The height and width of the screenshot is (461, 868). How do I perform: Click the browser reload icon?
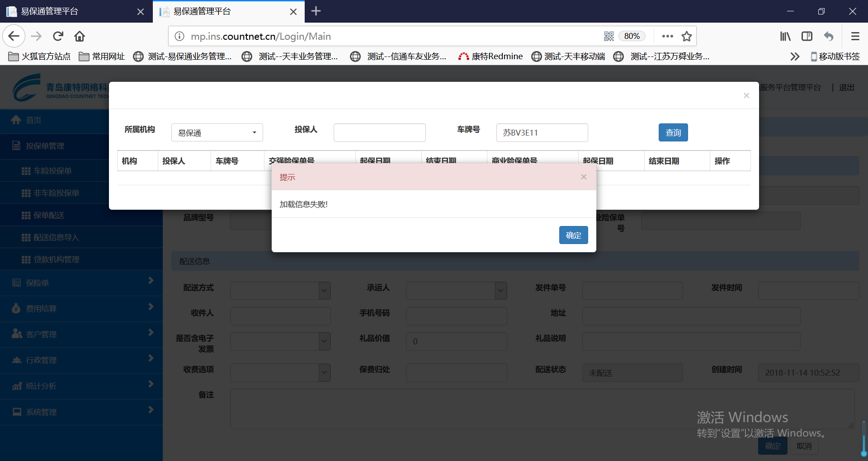tap(58, 36)
